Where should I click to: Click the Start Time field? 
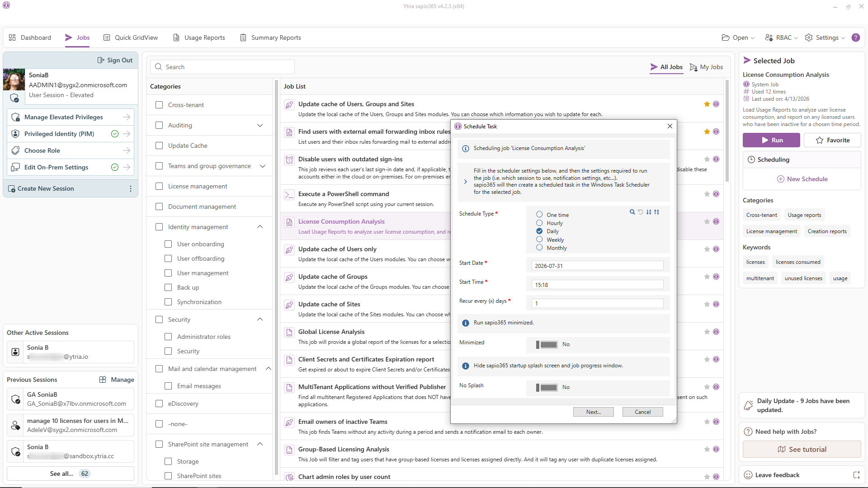pyautogui.click(x=597, y=285)
